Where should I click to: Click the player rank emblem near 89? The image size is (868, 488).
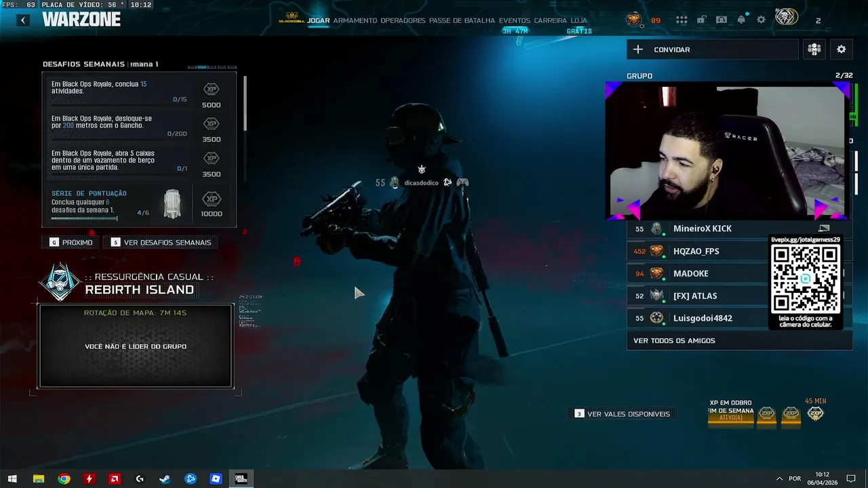pyautogui.click(x=633, y=20)
